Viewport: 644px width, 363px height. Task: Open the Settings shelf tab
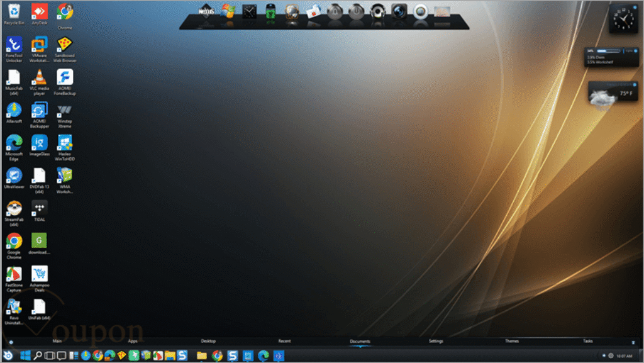click(x=436, y=341)
